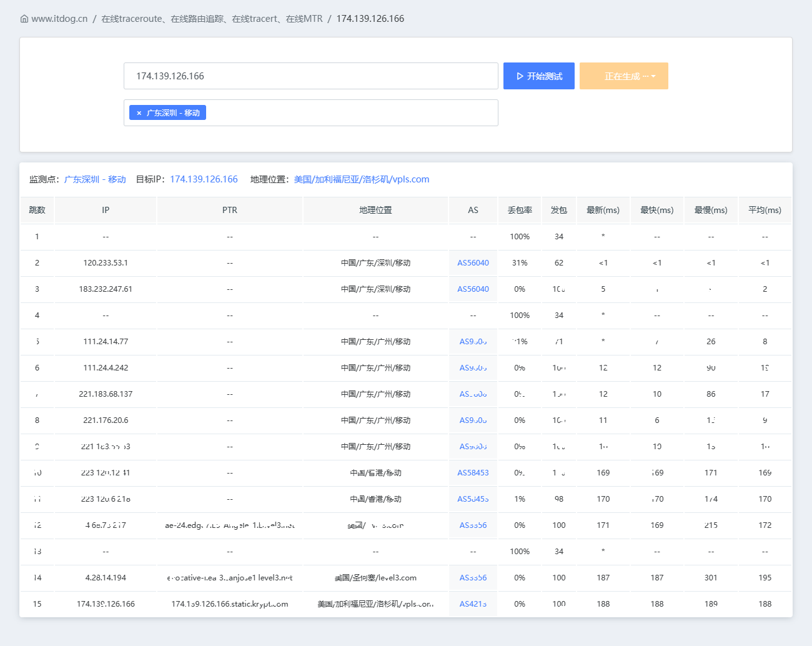Remove the 广东深圳 - 移动 tag

pyautogui.click(x=139, y=113)
